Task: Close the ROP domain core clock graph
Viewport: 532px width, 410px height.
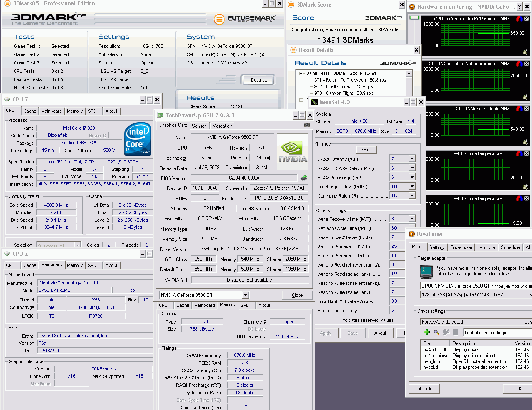Action: click(526, 19)
